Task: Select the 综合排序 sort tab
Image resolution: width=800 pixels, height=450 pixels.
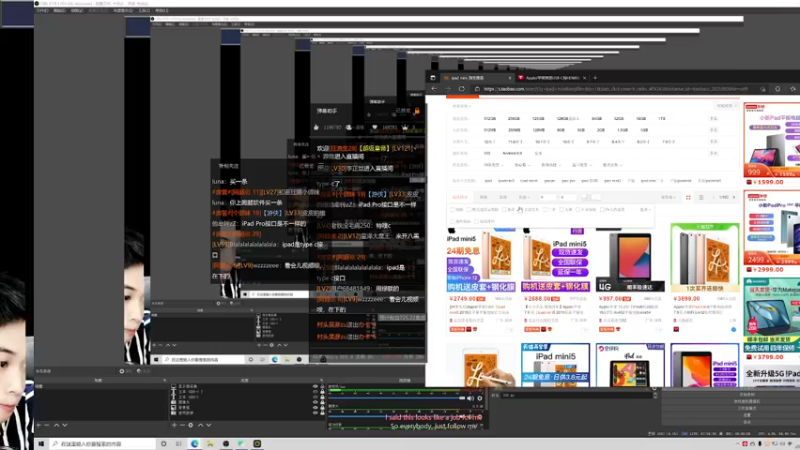Action: 460,197
